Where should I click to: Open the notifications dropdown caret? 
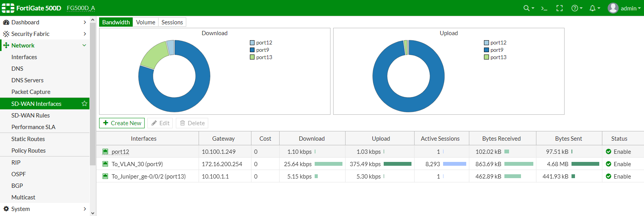[599, 8]
